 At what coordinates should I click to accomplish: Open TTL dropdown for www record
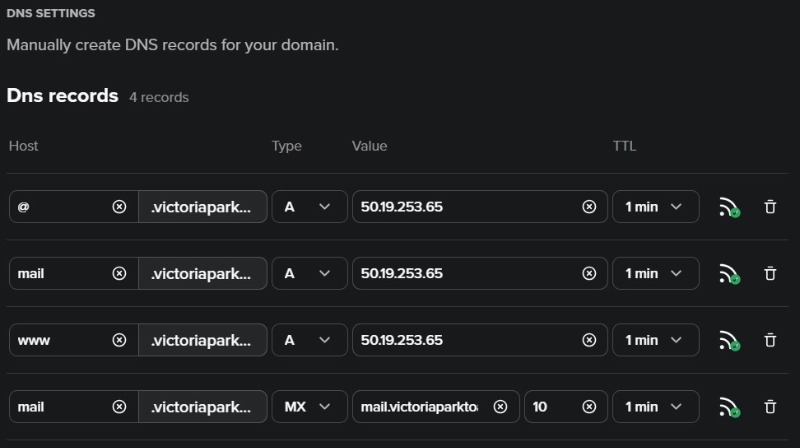tap(656, 340)
